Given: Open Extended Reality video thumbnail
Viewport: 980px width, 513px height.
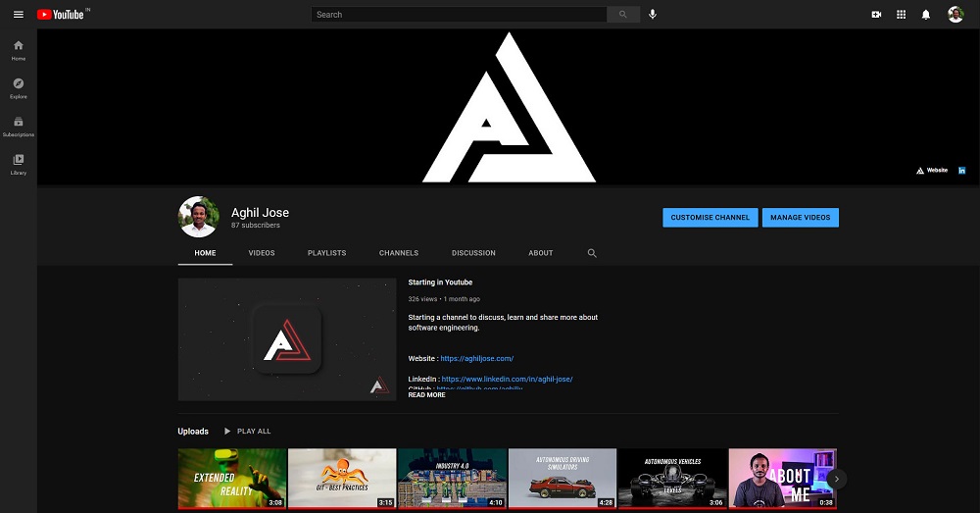Looking at the screenshot, I should point(232,479).
